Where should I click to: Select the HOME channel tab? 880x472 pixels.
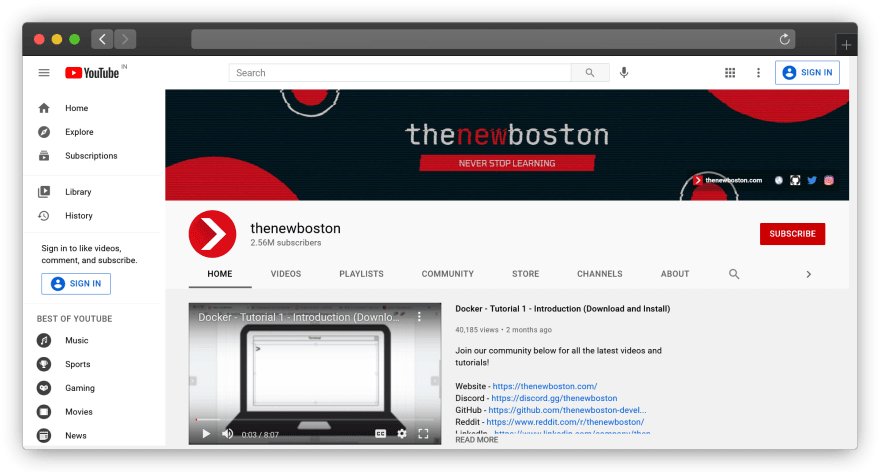pyautogui.click(x=219, y=274)
